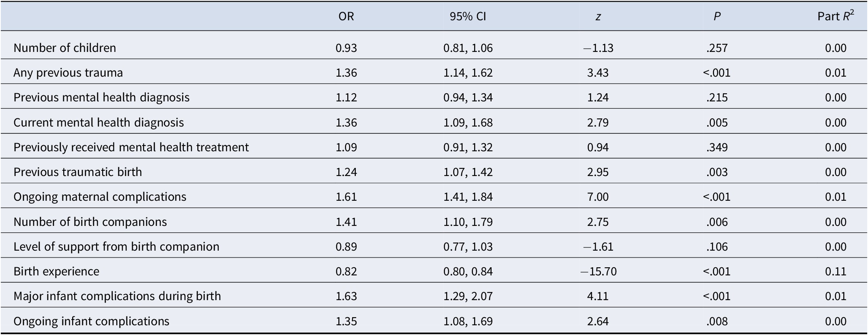868x335 pixels.
Task: Click Level of support from birth companion
Action: (x=116, y=247)
